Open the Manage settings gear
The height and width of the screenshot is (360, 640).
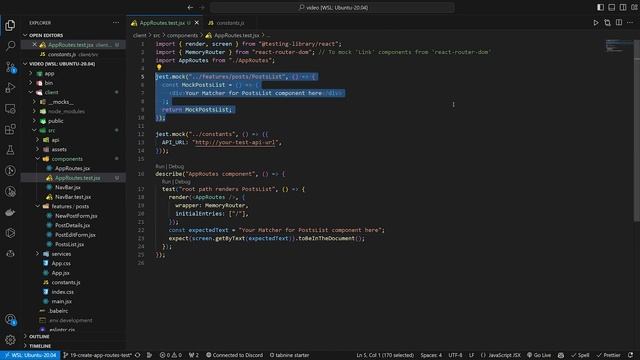(x=10, y=339)
